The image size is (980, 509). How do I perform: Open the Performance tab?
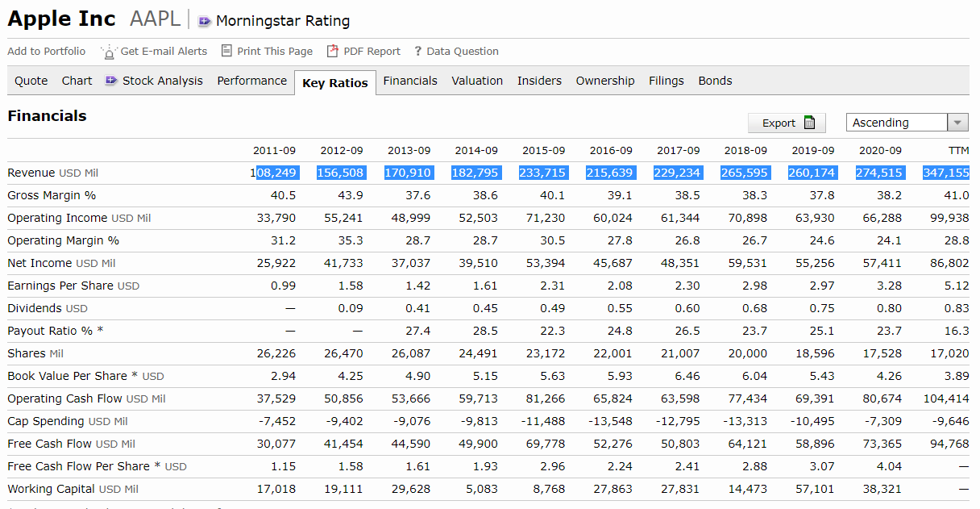coord(251,81)
